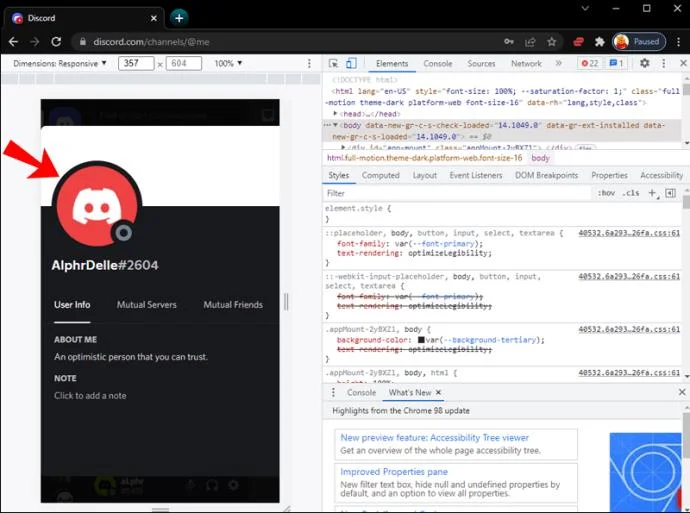Expand the head element node

(x=335, y=114)
